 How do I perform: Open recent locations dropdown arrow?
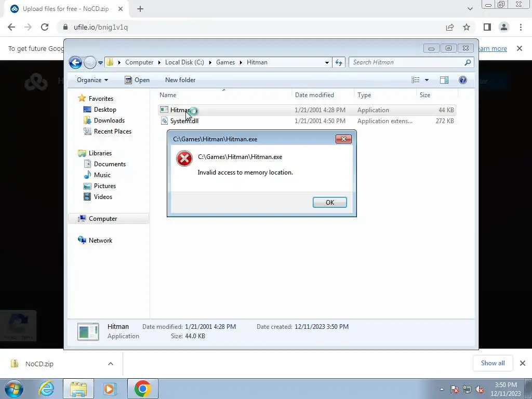tap(100, 63)
